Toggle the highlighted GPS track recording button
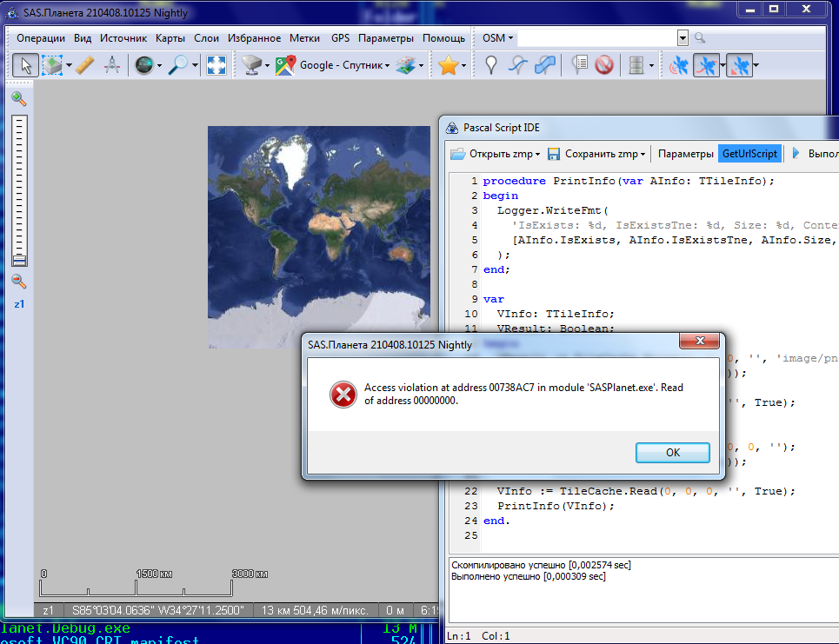 pos(707,65)
